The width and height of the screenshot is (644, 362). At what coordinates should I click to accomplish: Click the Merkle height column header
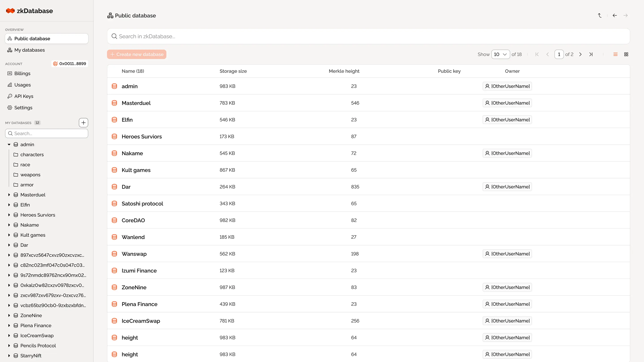pos(344,71)
